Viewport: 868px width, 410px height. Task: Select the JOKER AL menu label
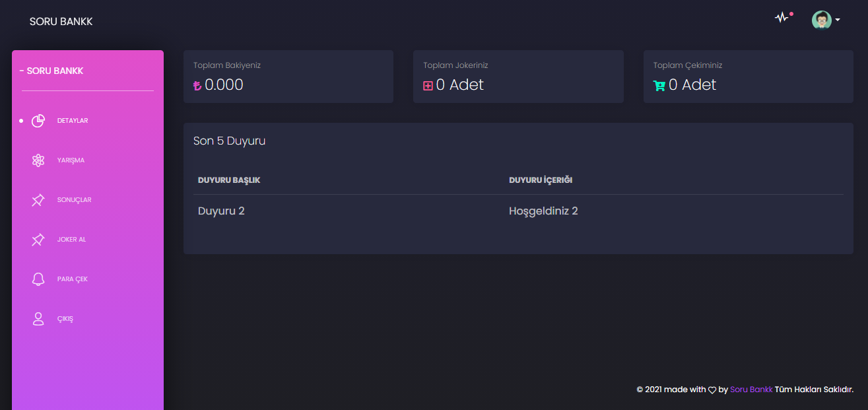(x=71, y=240)
